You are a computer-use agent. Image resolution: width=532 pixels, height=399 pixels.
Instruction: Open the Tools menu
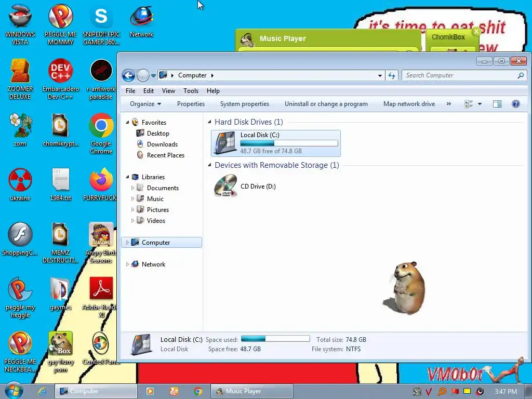coord(191,90)
